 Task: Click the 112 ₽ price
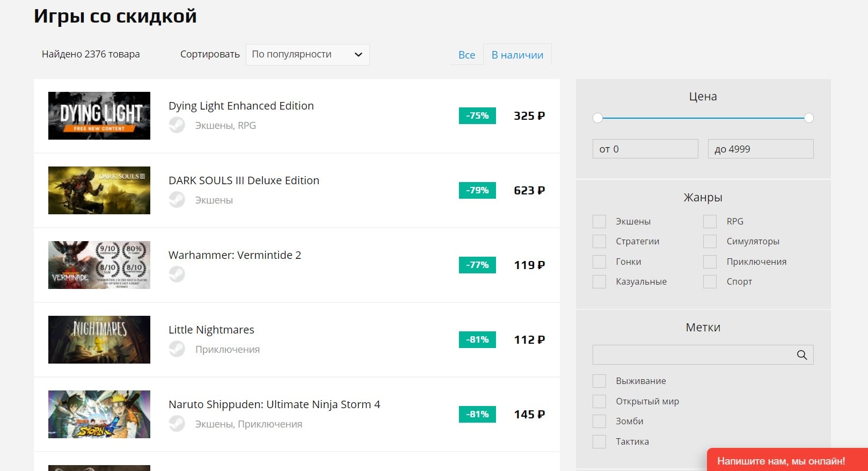[529, 339]
